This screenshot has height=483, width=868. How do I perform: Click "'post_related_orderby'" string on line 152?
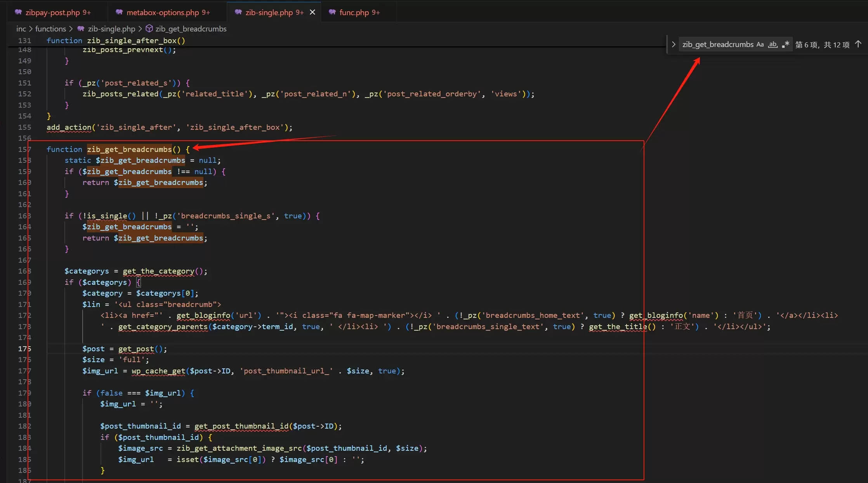click(x=432, y=94)
